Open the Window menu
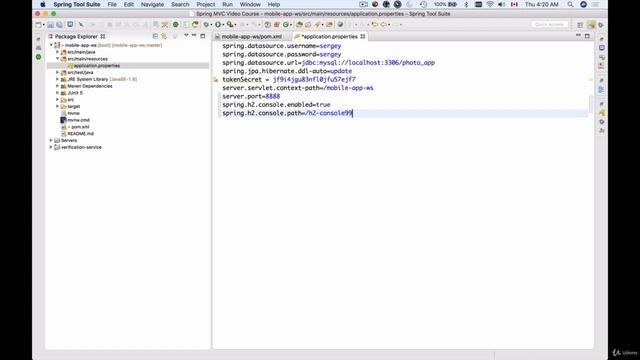 [250, 4]
